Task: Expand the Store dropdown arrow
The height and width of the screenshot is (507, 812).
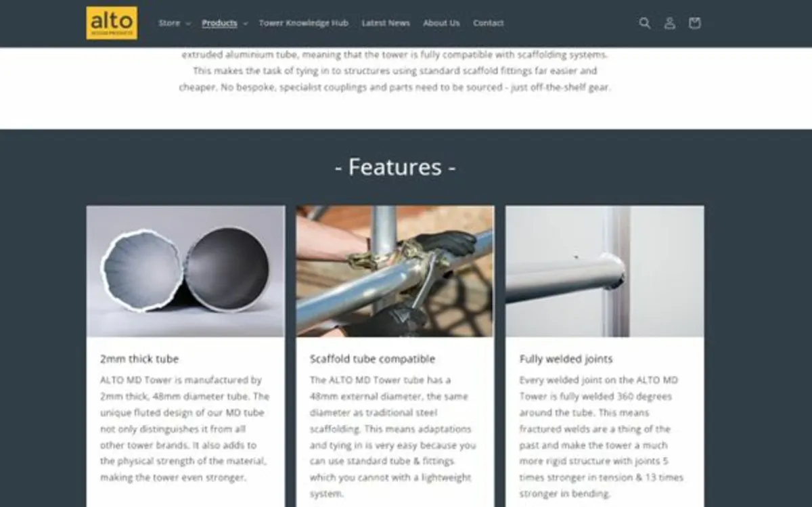Action: [x=187, y=24]
